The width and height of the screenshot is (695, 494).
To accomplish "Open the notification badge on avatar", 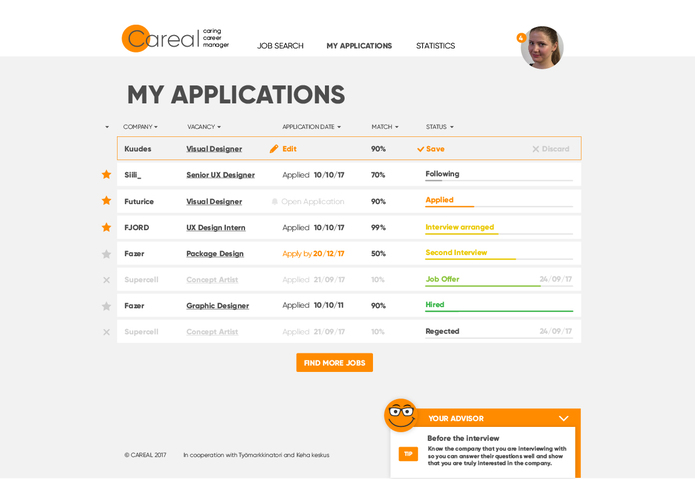I will [521, 38].
